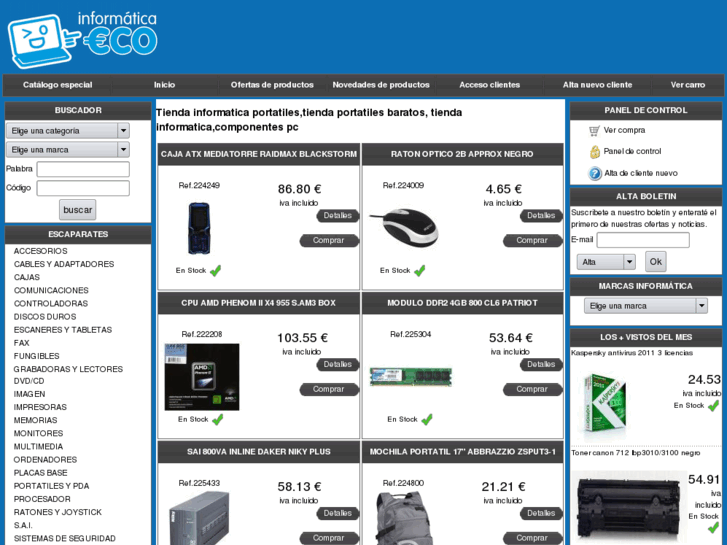Open the RATONES Y JOYSTICK category

57,513
